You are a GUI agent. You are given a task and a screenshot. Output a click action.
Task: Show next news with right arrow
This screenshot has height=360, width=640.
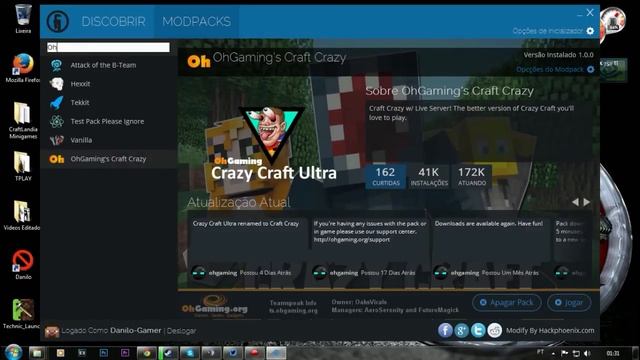click(x=587, y=202)
